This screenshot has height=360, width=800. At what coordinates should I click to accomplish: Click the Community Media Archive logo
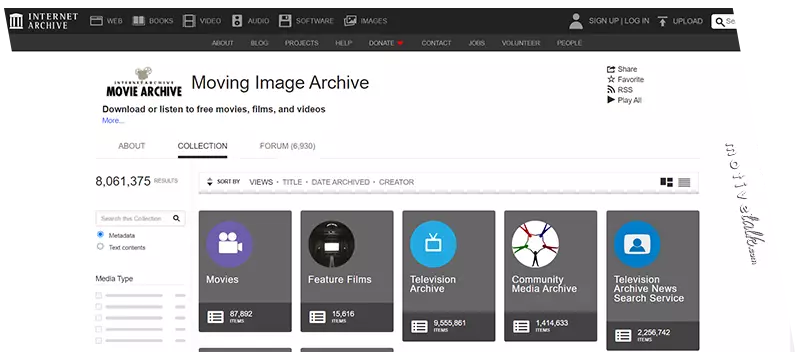point(535,244)
